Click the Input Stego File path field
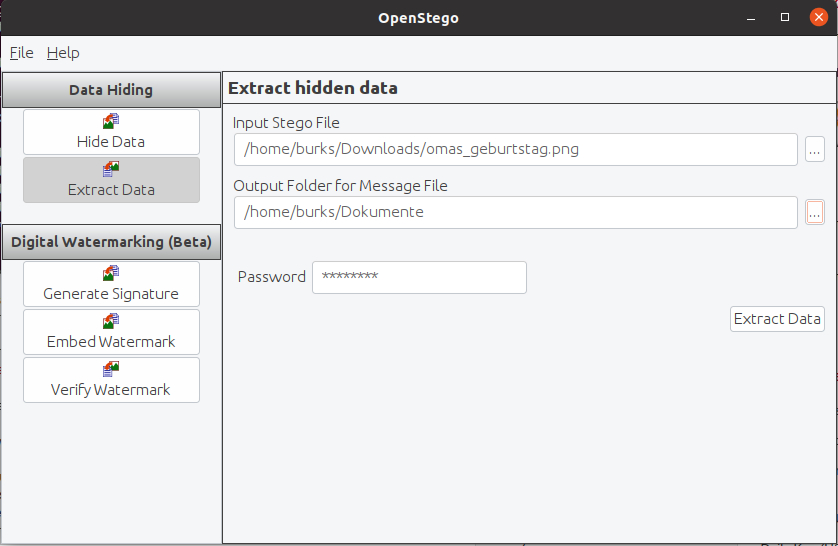Screen dimensions: 838x546 (516, 149)
